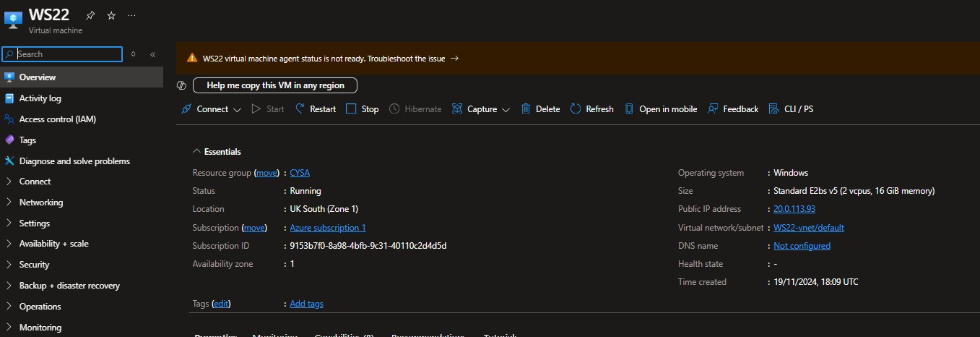Toggle the sidebar expand/collapse all arrows
Viewport: 980px width, 337px height.
tap(133, 54)
